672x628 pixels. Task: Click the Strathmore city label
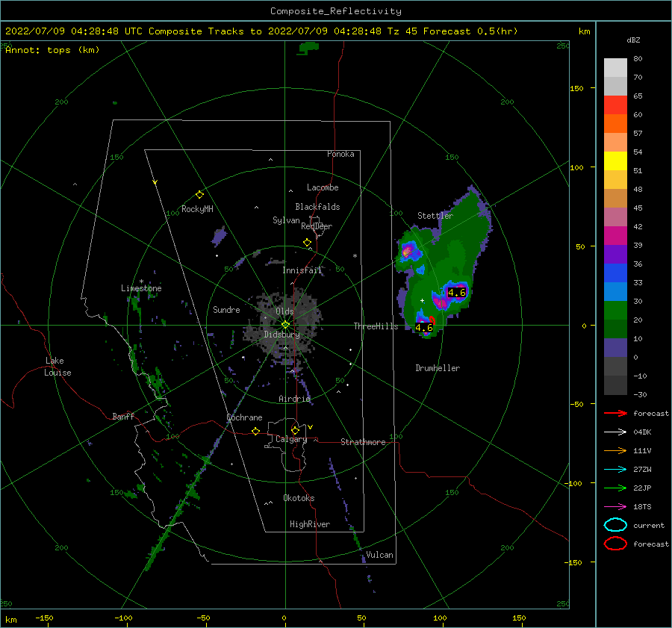[363, 442]
